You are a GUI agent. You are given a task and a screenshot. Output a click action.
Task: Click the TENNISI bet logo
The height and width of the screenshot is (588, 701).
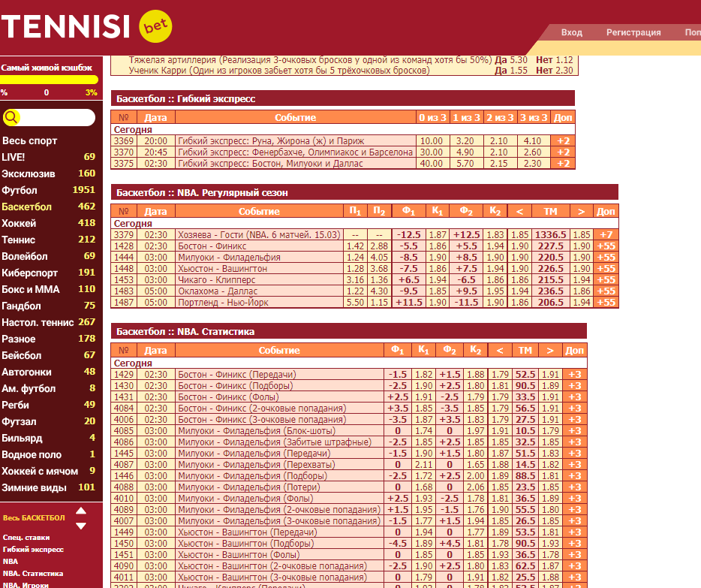tap(87, 26)
